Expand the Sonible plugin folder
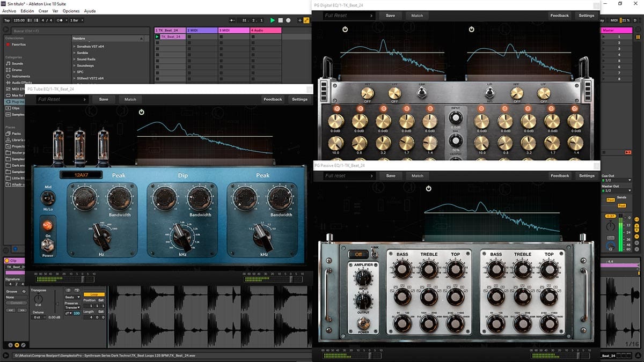The width and height of the screenshot is (644, 362). click(x=74, y=53)
